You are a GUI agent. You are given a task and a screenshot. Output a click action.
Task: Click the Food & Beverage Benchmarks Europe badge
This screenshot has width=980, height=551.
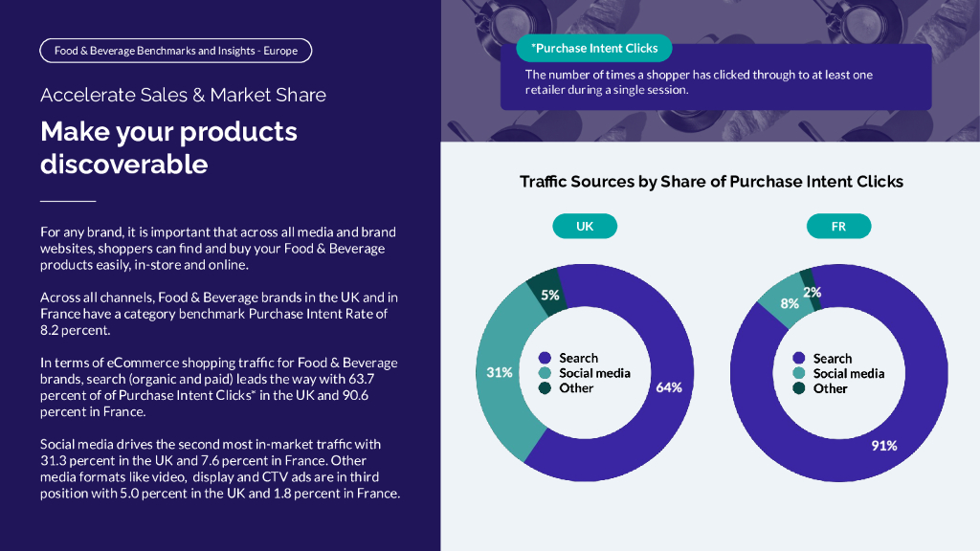pos(176,51)
